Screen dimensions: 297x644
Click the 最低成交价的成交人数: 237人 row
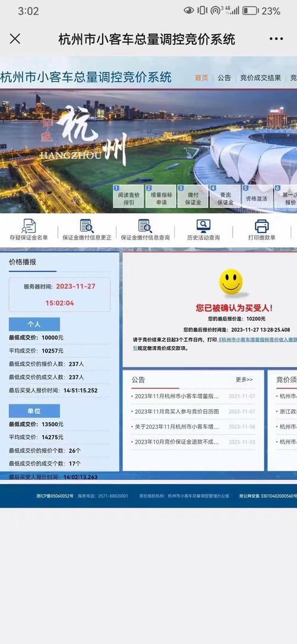pos(59,377)
